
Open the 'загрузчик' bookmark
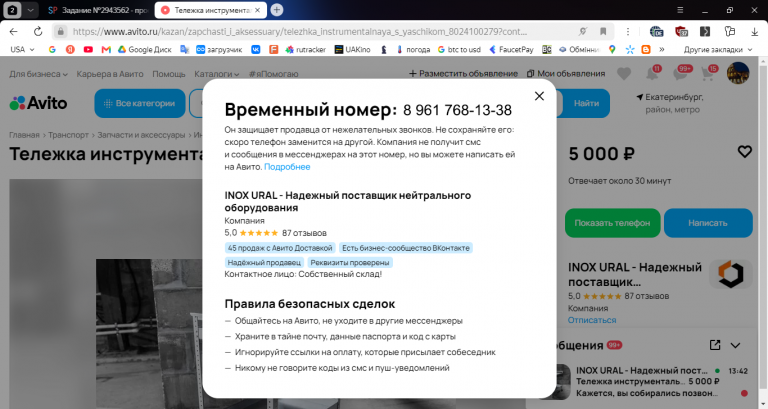pos(219,49)
